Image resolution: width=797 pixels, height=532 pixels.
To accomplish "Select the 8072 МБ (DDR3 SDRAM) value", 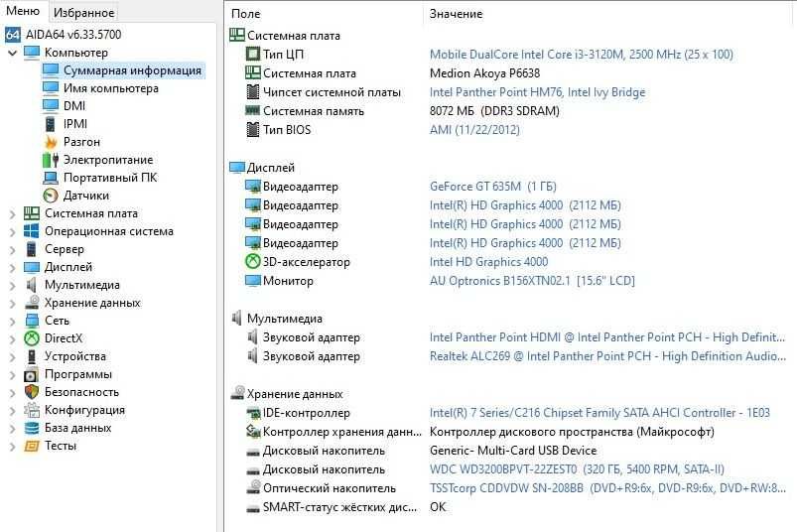I will coord(494,111).
